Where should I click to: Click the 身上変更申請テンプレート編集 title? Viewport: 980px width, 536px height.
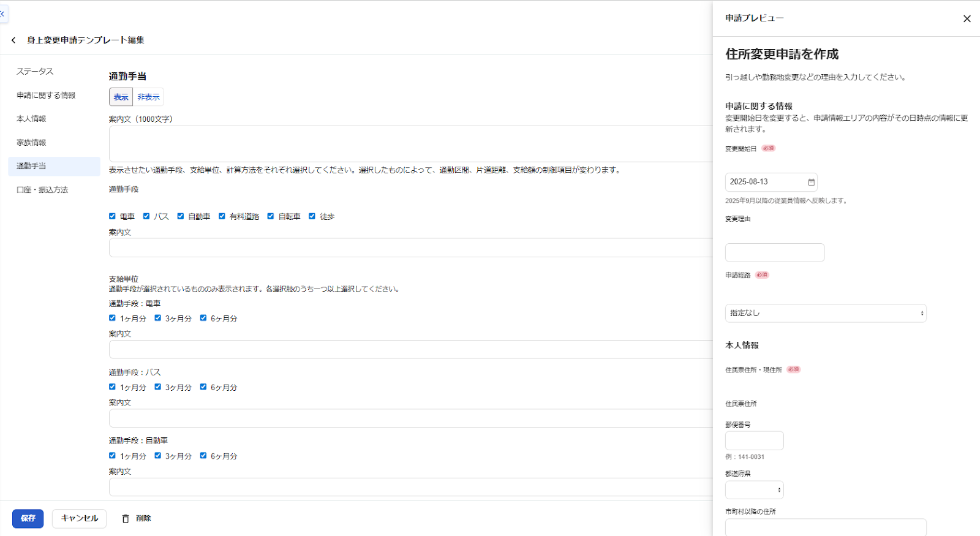86,40
